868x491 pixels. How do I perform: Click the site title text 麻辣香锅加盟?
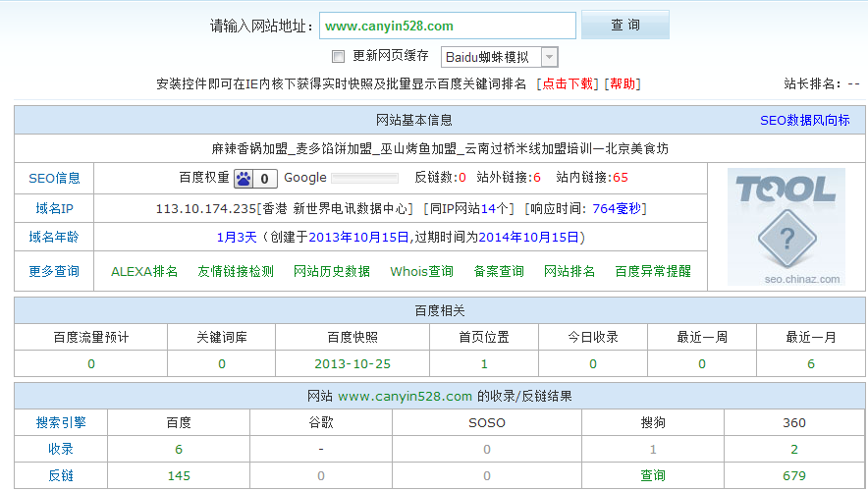click(249, 149)
